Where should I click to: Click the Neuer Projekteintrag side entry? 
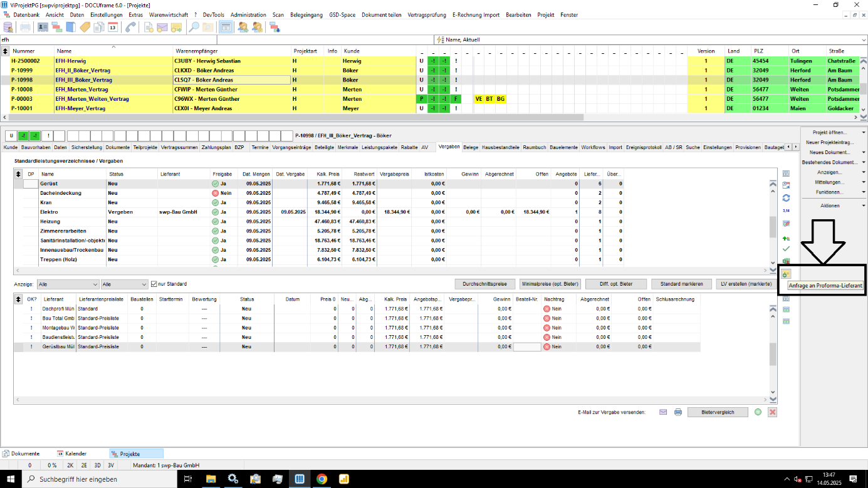click(x=830, y=142)
